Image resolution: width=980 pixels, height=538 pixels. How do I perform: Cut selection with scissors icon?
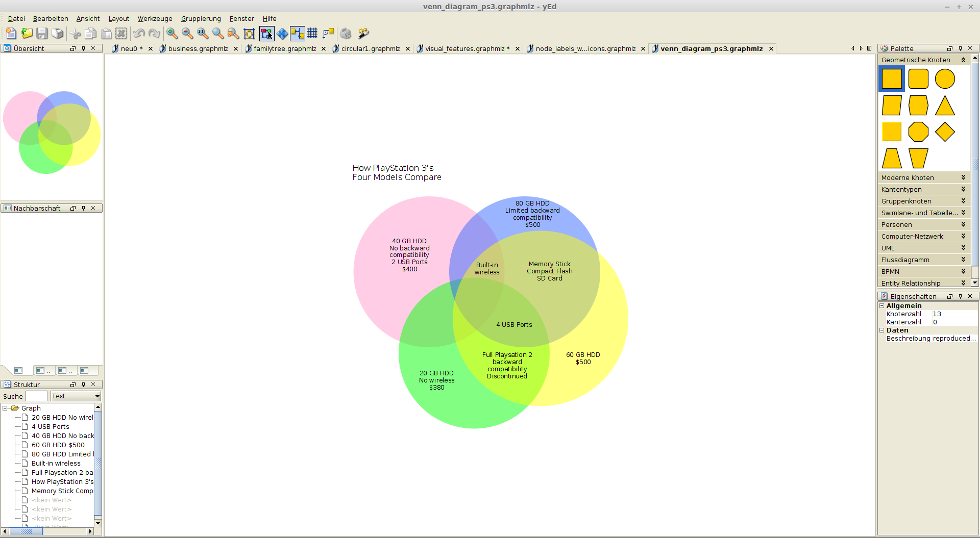(76, 34)
